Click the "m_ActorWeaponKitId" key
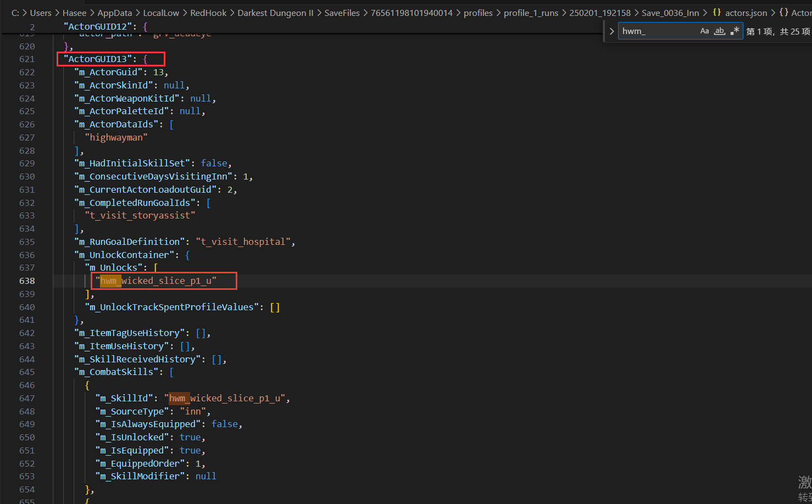812x504 pixels. pos(127,99)
